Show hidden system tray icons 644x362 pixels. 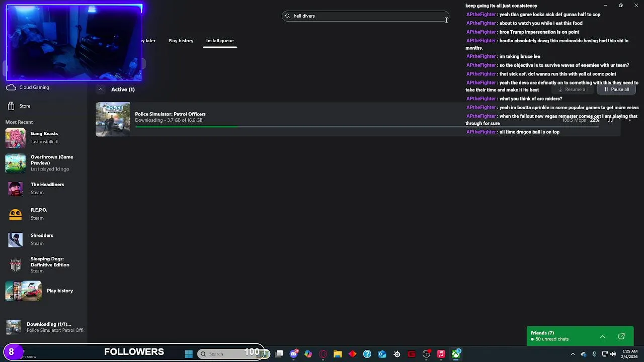573,354
